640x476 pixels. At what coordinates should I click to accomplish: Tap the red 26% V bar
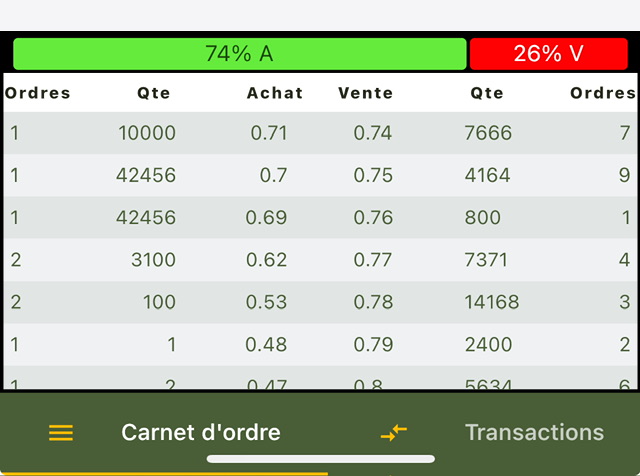pos(549,54)
